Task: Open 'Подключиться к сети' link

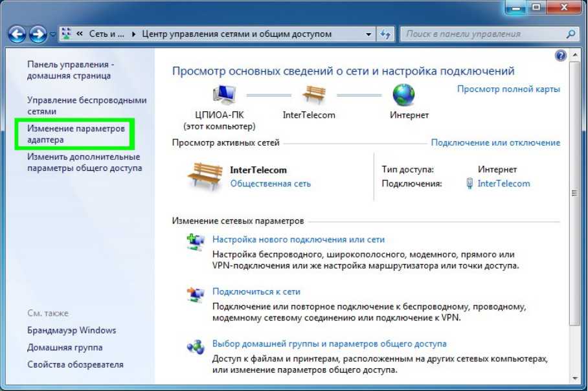Action: coord(256,292)
